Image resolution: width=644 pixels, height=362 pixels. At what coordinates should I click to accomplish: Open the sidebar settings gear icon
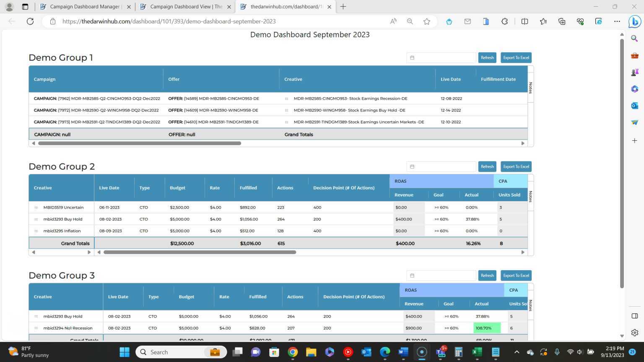[634, 333]
